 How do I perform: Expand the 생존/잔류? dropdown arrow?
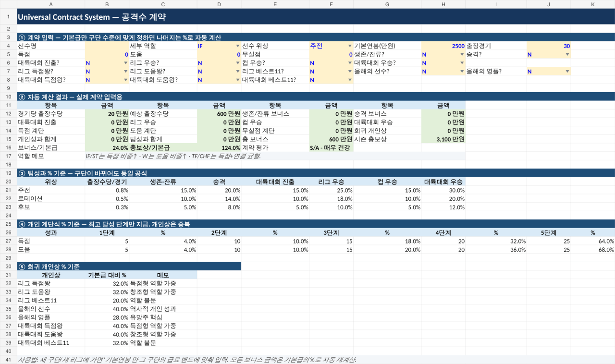(x=462, y=55)
